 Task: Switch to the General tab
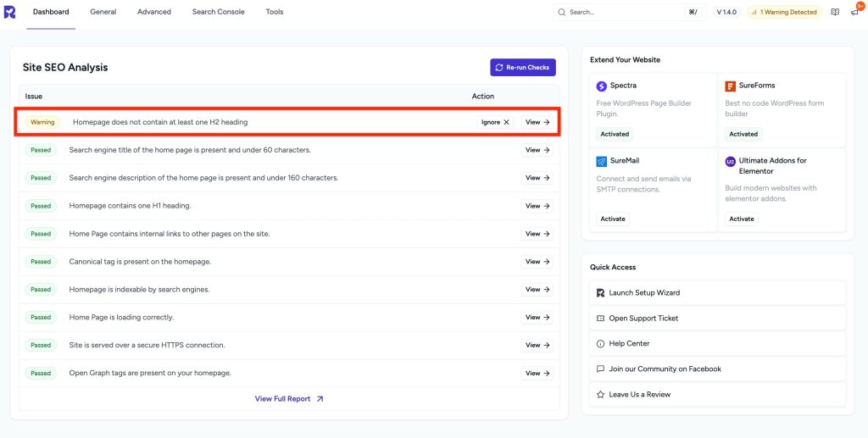pos(103,12)
